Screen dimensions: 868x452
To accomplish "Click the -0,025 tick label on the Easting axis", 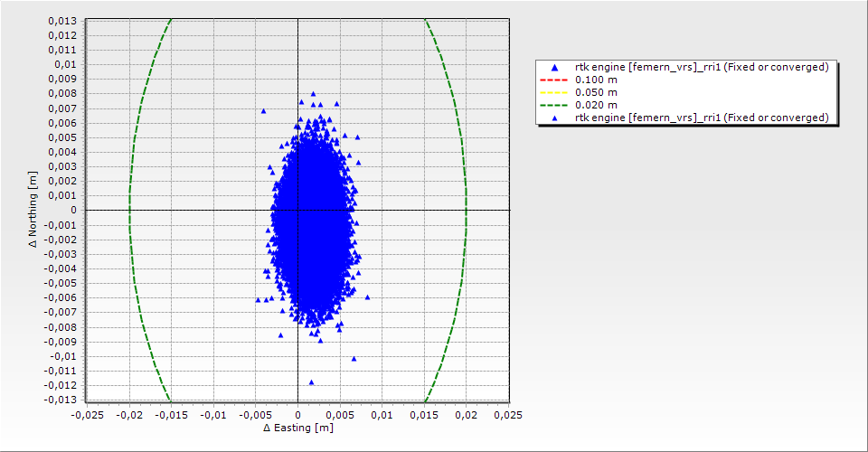I will coord(87,414).
